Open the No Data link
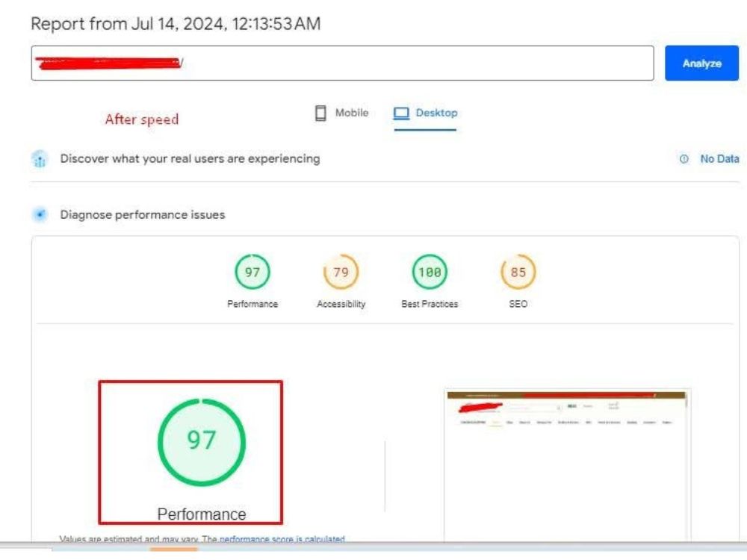 pyautogui.click(x=719, y=159)
